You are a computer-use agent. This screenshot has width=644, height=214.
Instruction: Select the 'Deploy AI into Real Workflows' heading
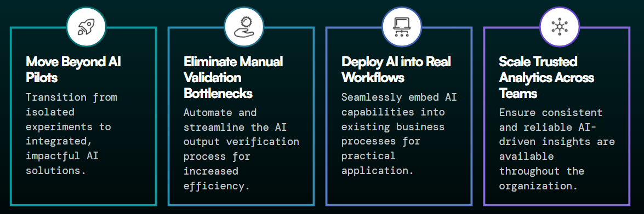[396, 70]
